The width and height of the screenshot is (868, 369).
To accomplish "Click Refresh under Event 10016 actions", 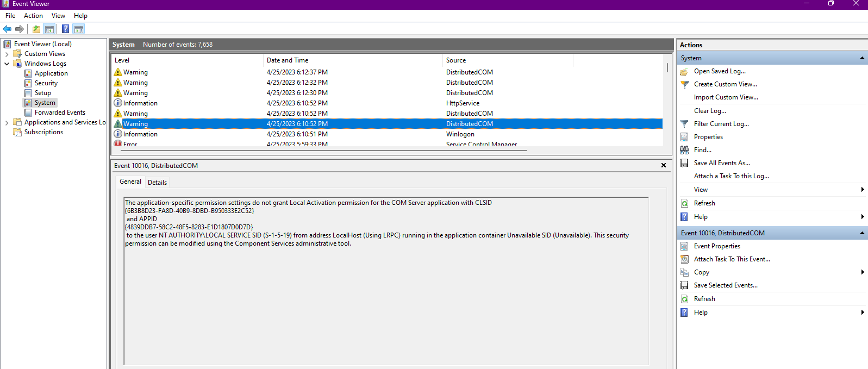I will [x=704, y=299].
